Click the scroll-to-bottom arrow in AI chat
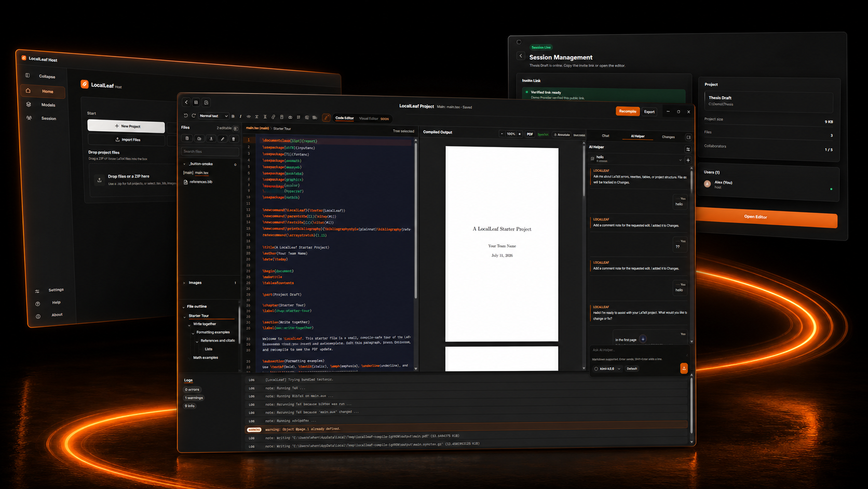Image resolution: width=868 pixels, height=489 pixels. pyautogui.click(x=643, y=339)
